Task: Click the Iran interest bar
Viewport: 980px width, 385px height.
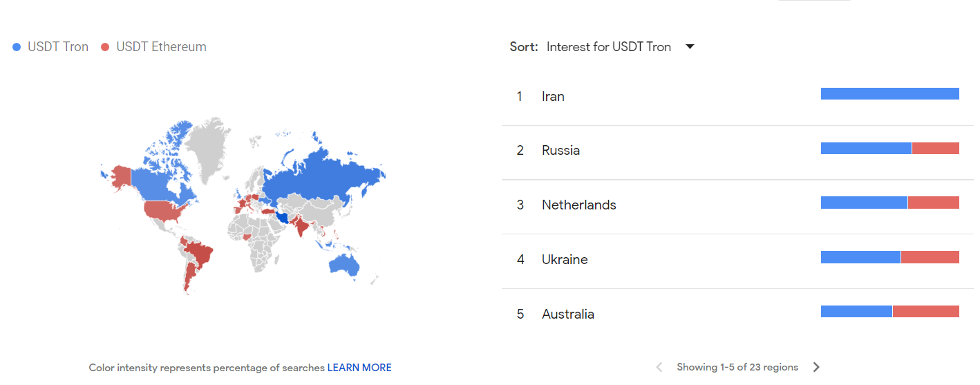Action: pyautogui.click(x=890, y=93)
